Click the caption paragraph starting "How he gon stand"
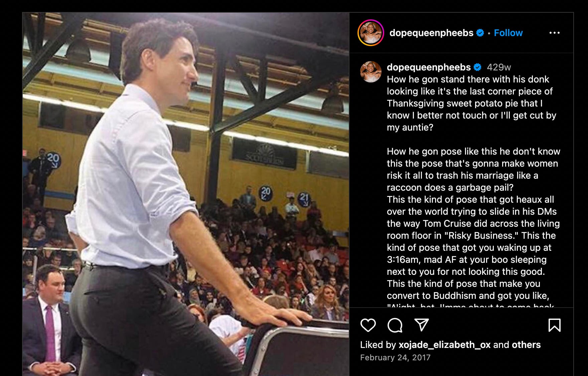588x376 pixels. click(x=471, y=103)
